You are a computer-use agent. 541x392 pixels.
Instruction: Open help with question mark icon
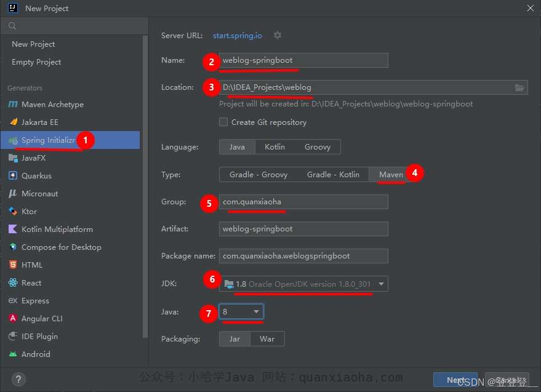pyautogui.click(x=18, y=379)
